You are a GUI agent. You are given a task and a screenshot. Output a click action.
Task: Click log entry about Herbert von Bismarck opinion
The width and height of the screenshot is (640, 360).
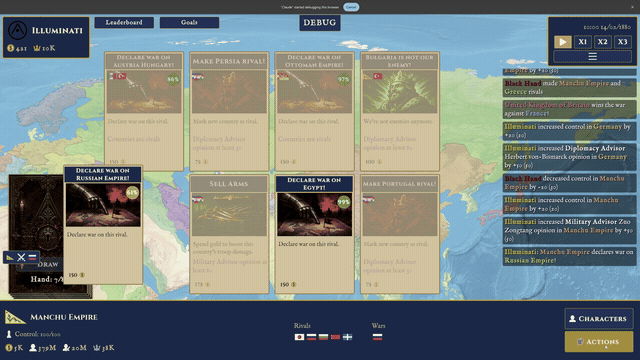[x=569, y=157]
